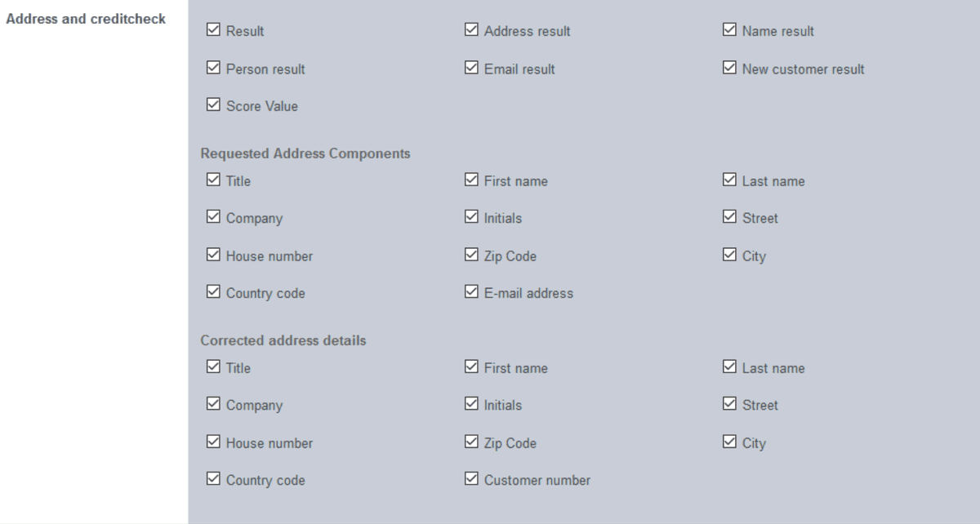
Task: Uncheck the Score Value checkbox
Action: coord(213,105)
